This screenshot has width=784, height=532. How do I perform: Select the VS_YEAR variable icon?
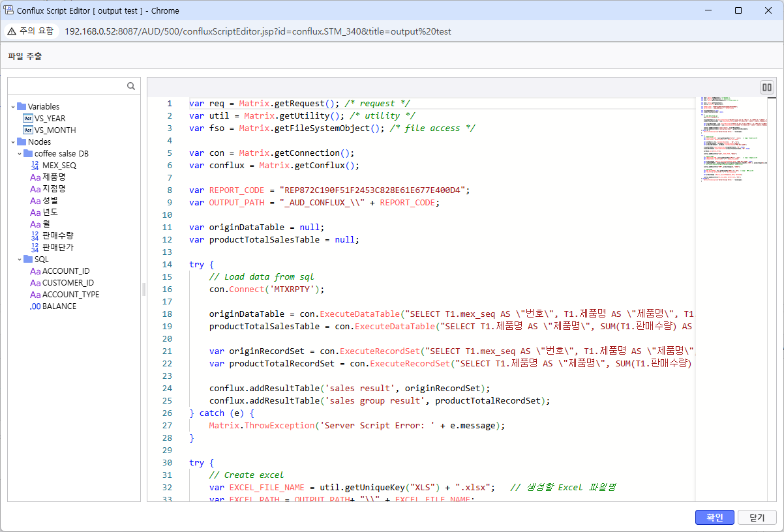coord(27,118)
